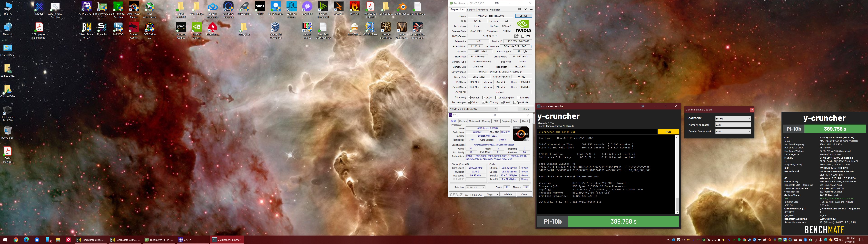This screenshot has width=868, height=244.
Task: Toggle the CUDA checkbox
Action: [484, 98]
